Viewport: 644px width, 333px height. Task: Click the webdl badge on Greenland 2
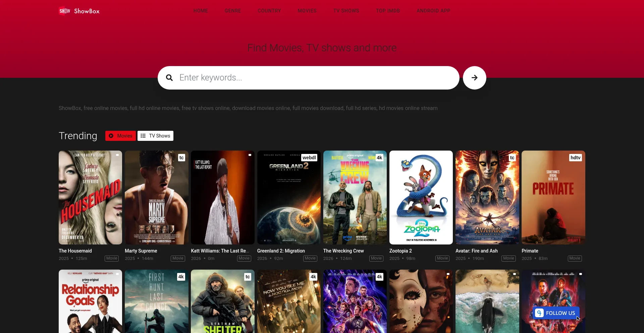point(309,158)
